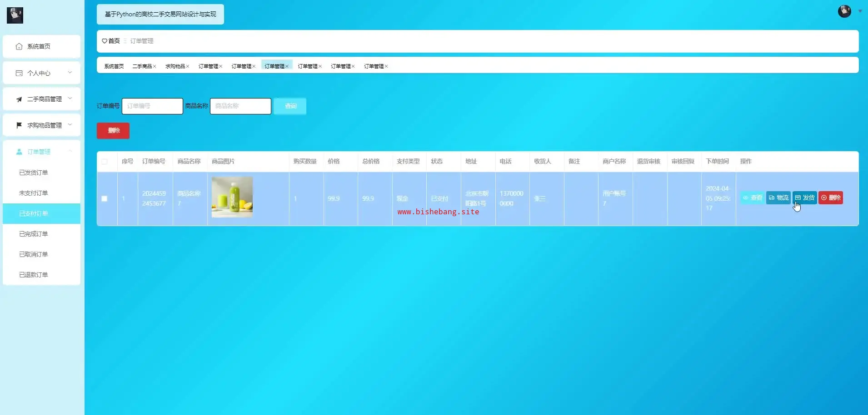Click the red 删除 button in order row
The width and height of the screenshot is (868, 415).
click(x=830, y=198)
